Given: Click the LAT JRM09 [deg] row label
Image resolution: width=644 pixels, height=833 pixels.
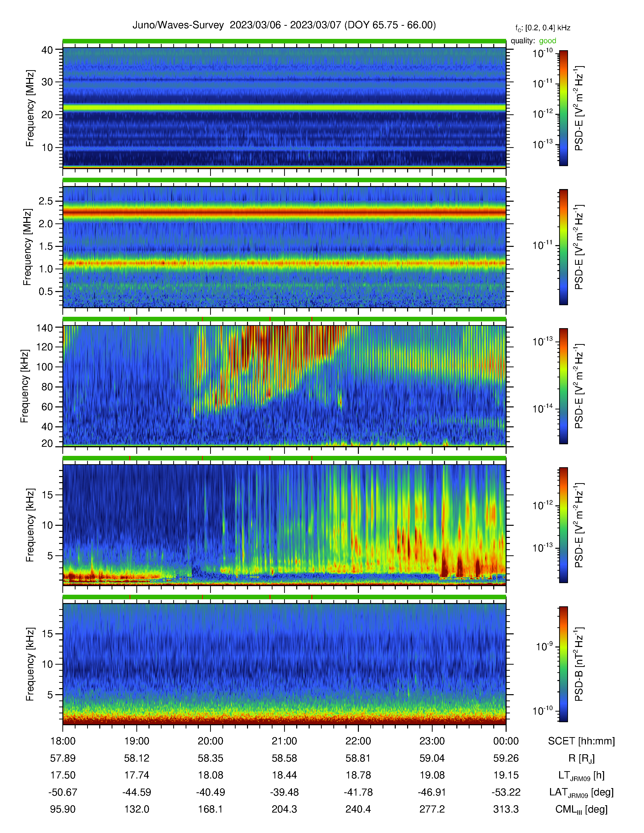Looking at the screenshot, I should (581, 793).
